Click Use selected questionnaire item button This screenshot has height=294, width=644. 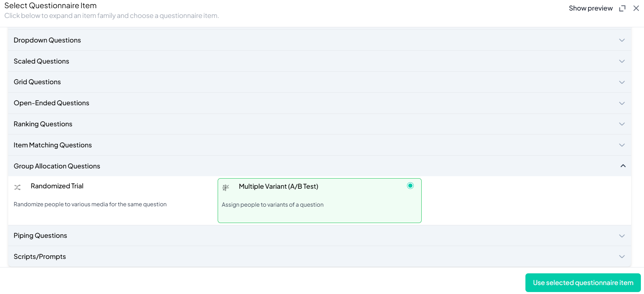coord(583,283)
